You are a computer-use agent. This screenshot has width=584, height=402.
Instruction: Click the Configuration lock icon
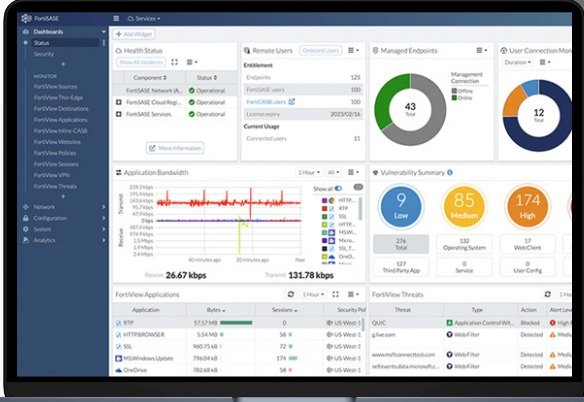pos(26,218)
